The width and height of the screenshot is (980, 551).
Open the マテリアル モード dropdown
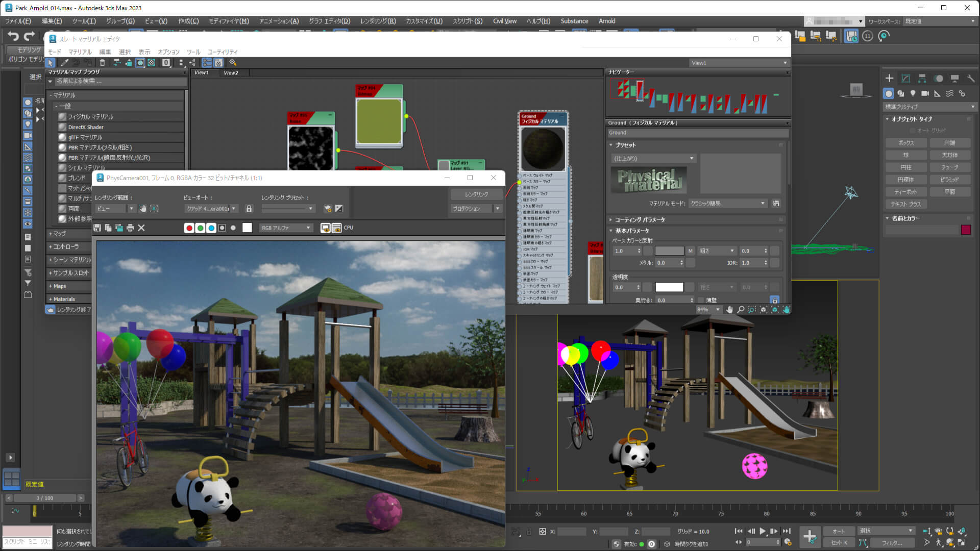(727, 204)
